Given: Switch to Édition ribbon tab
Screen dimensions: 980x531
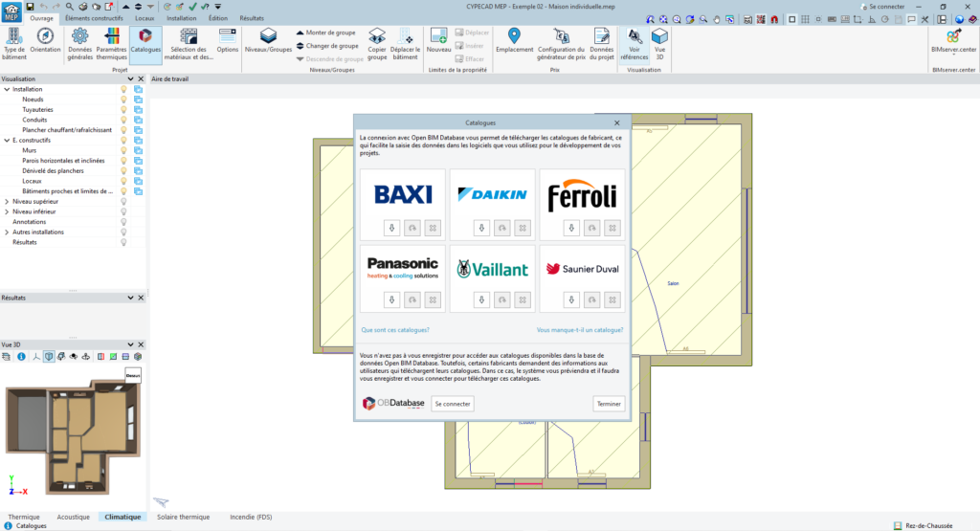Looking at the screenshot, I should pos(218,18).
